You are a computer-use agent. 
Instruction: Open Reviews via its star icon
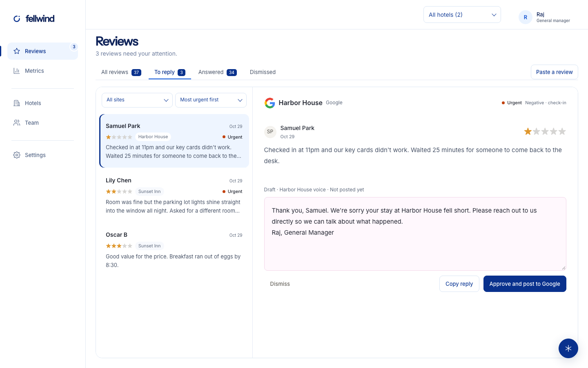(17, 51)
